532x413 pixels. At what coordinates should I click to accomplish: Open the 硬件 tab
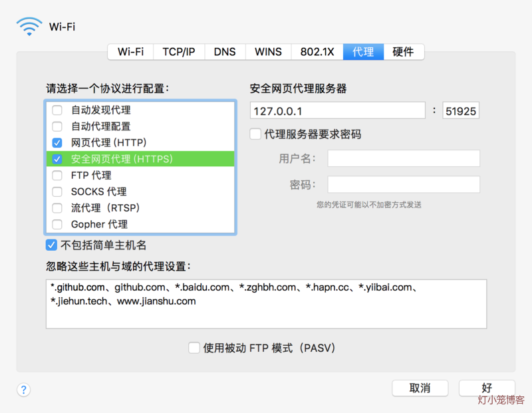(x=403, y=52)
